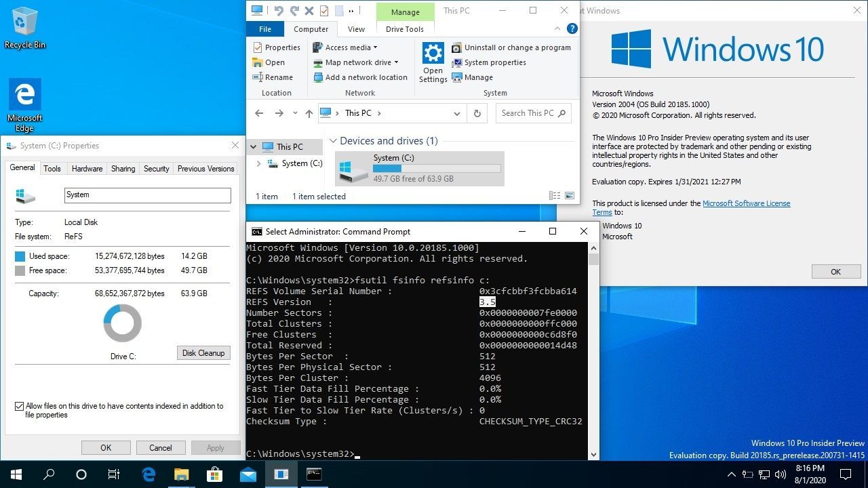Click Manage in the System ribbon group
The height and width of the screenshot is (488, 868).
tap(472, 77)
